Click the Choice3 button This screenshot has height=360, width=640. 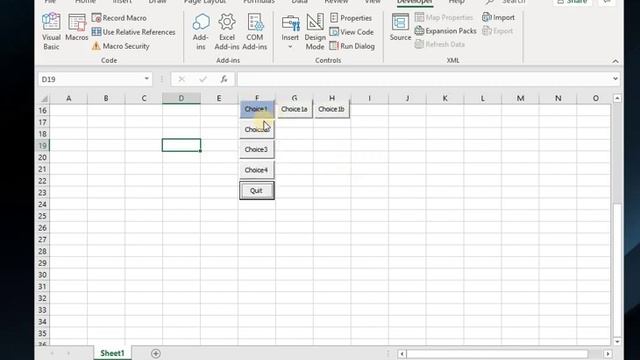pyautogui.click(x=256, y=150)
